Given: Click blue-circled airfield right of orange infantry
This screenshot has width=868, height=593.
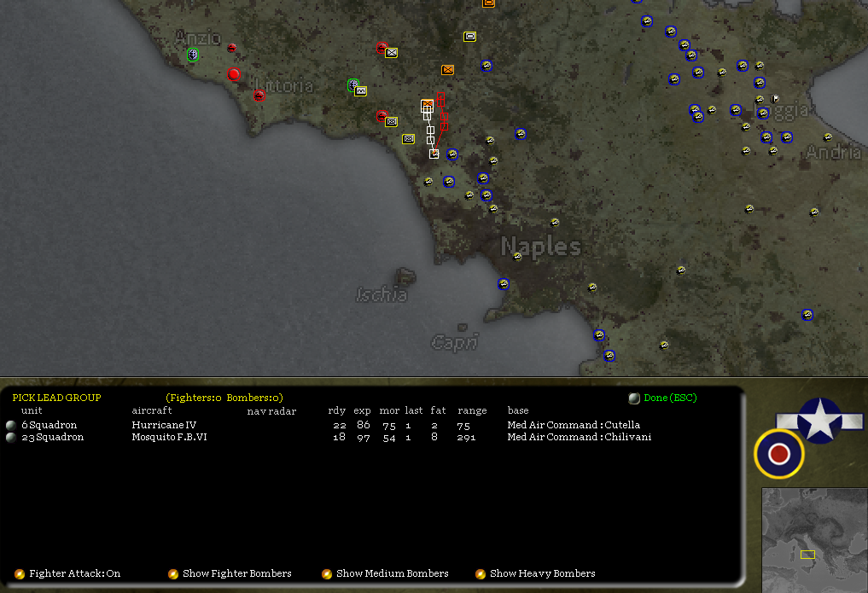Looking at the screenshot, I should [x=486, y=66].
